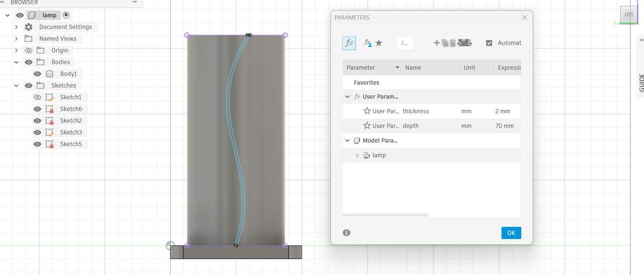Hide Body1 using its eye icon
644x275 pixels.
pos(38,74)
